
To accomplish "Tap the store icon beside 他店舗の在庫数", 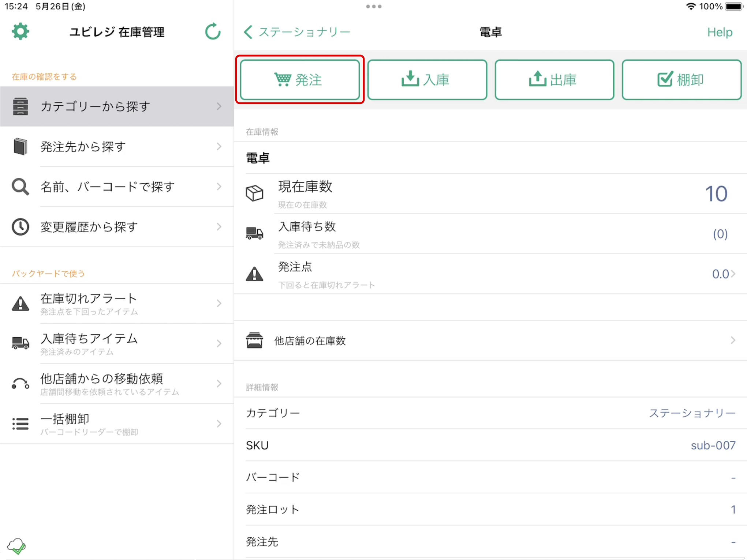I will coord(254,341).
